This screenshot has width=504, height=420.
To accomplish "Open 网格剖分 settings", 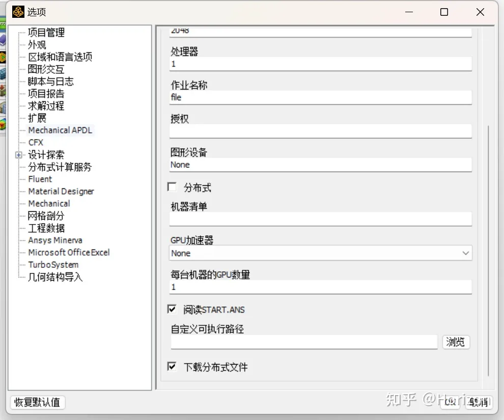I will (x=46, y=216).
